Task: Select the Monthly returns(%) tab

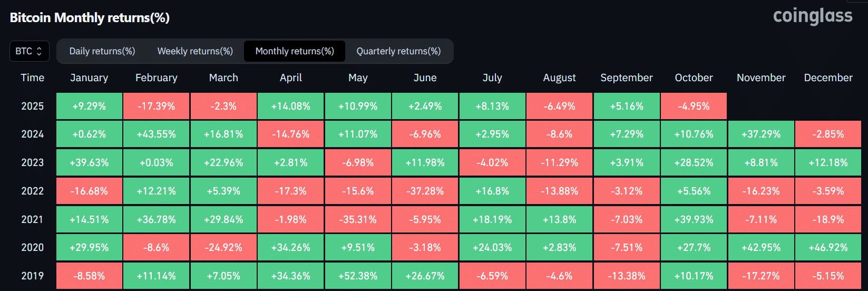Action: 295,51
